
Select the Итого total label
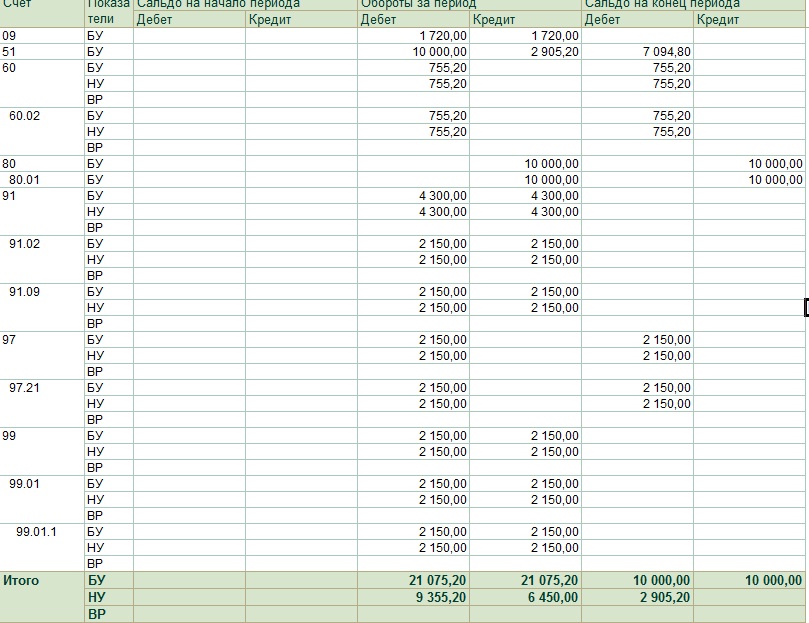point(21,580)
